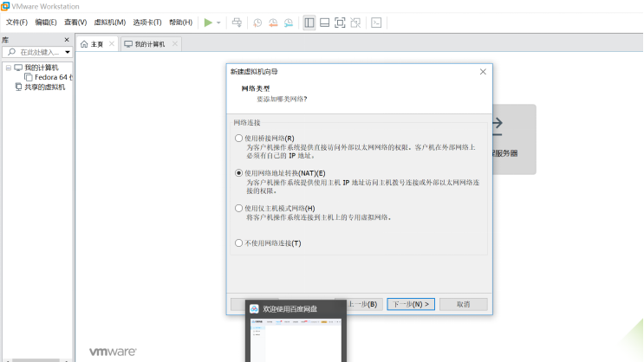Image resolution: width=644 pixels, height=362 pixels.
Task: Click the Unity mode icon
Action: 355,23
